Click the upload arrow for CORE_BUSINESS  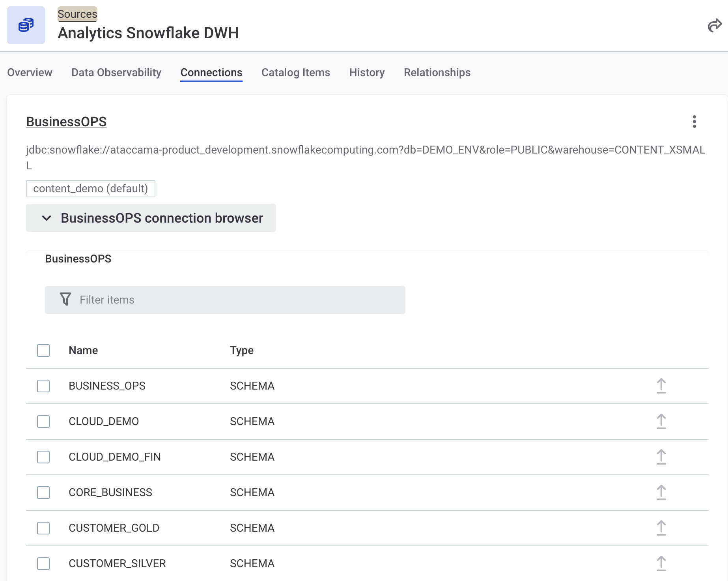point(661,493)
